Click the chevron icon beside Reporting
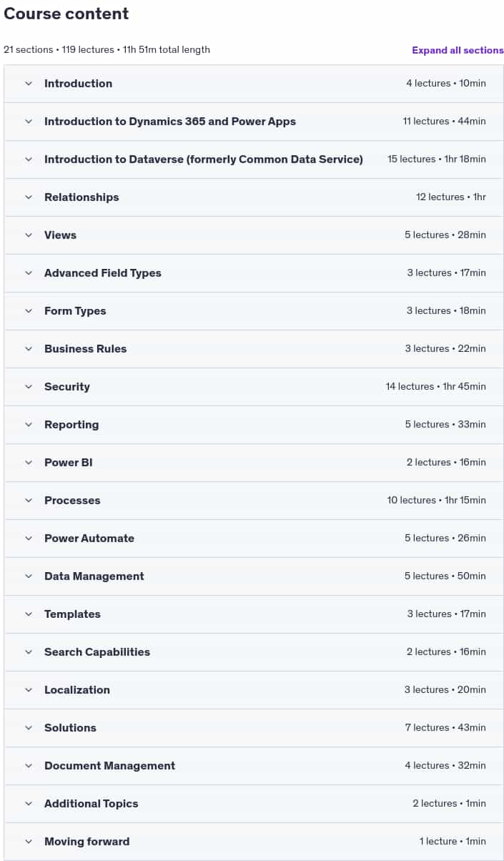This screenshot has height=861, width=504. (29, 425)
